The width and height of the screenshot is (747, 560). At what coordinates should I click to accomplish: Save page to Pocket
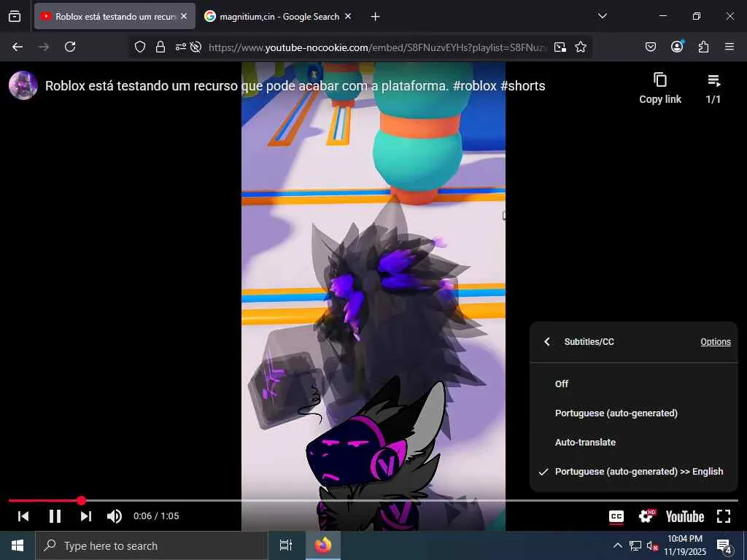coord(650,47)
